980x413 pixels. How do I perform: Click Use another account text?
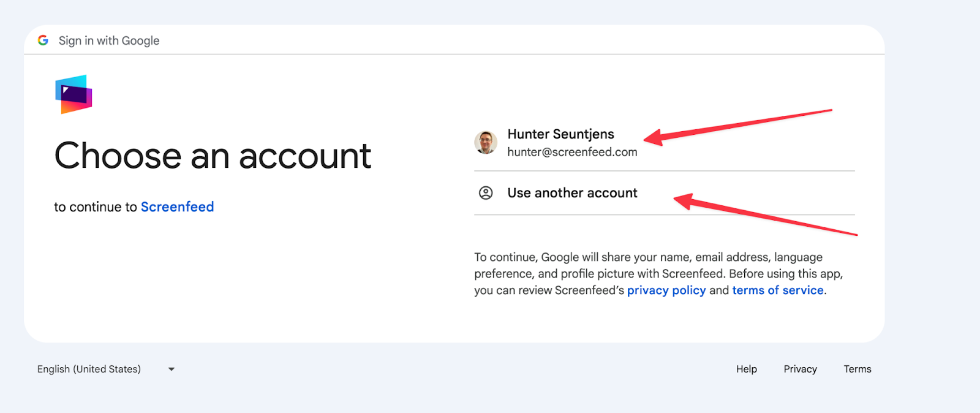[x=572, y=193]
